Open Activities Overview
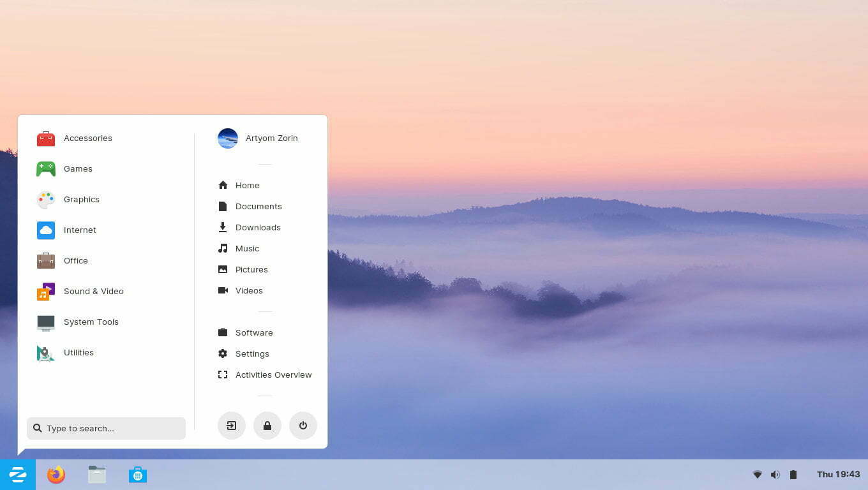Image resolution: width=868 pixels, height=490 pixels. coord(273,375)
